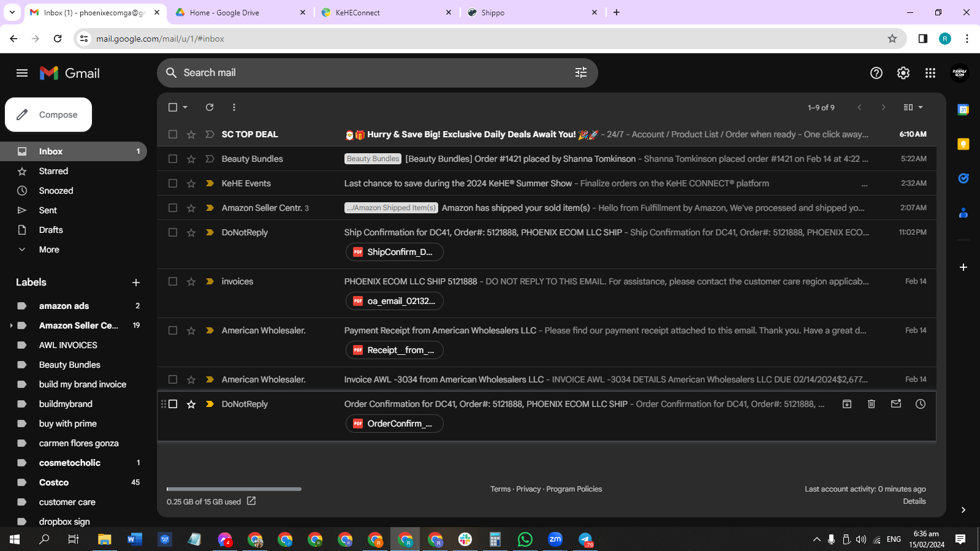Select the Amazon Seller Central email checkbox
This screenshot has height=551, width=980.
(x=173, y=208)
